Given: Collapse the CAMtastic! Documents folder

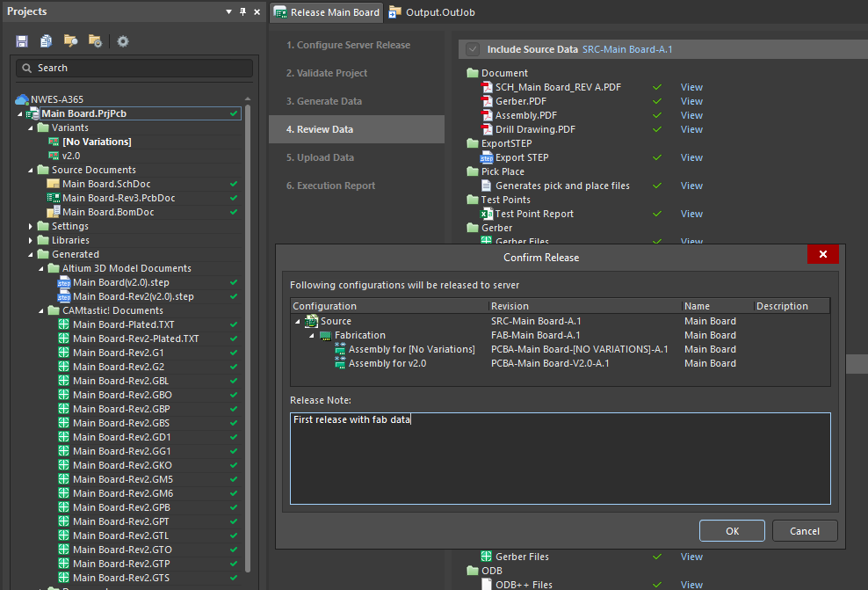Looking at the screenshot, I should point(41,310).
